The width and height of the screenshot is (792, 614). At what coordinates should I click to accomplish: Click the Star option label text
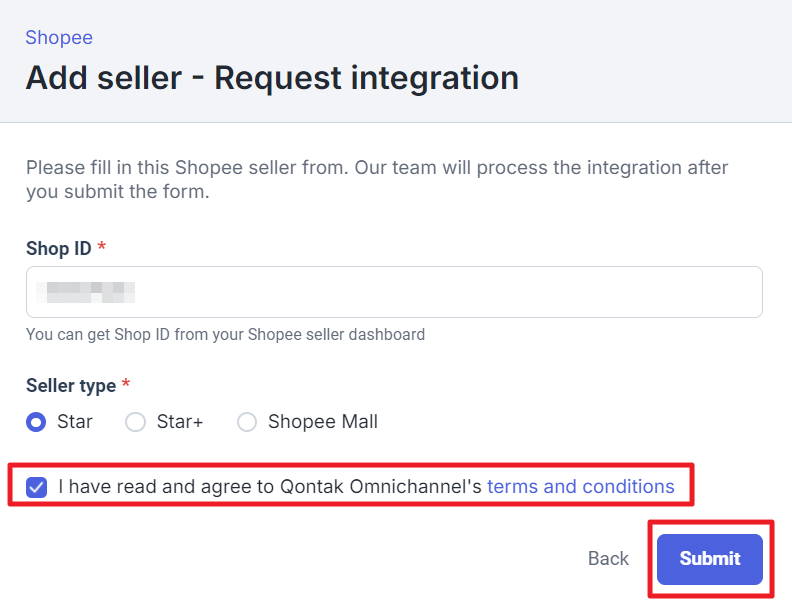[x=75, y=422]
